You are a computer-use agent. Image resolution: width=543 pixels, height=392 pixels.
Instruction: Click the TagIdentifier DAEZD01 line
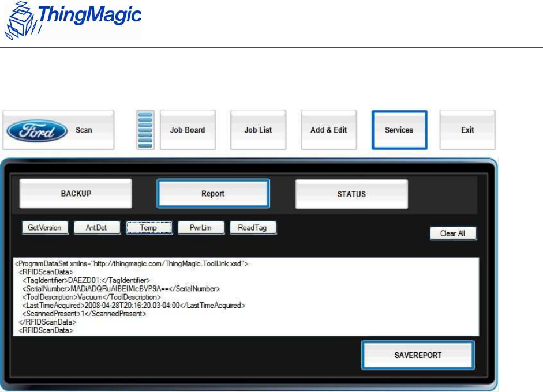tap(86, 280)
